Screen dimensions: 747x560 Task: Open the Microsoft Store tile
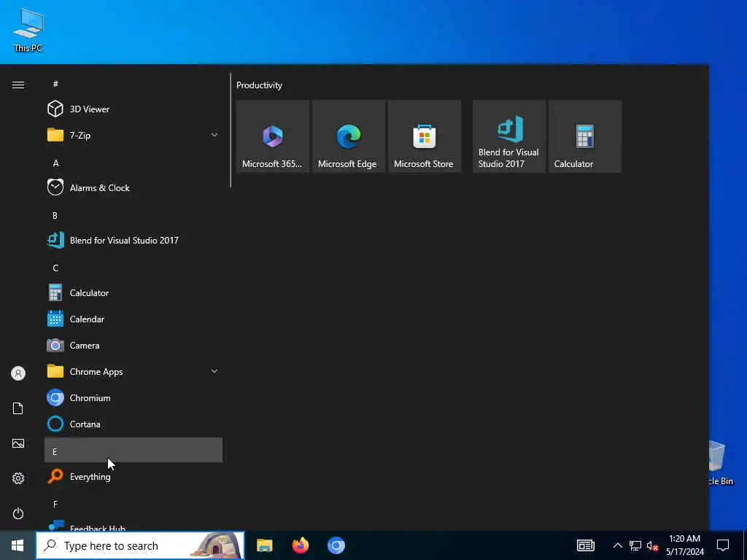tap(425, 136)
